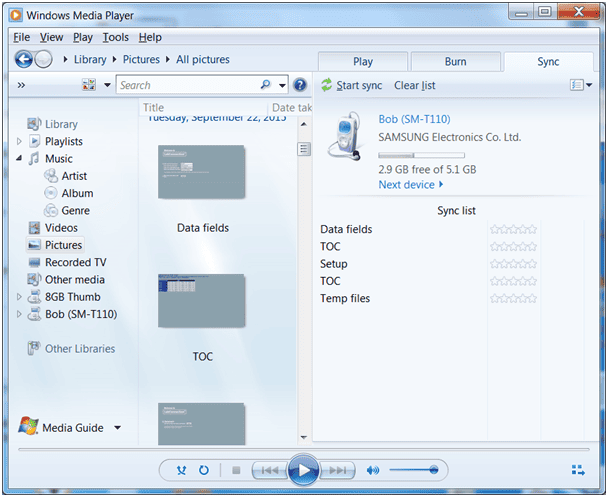Click the Next track button

[337, 470]
